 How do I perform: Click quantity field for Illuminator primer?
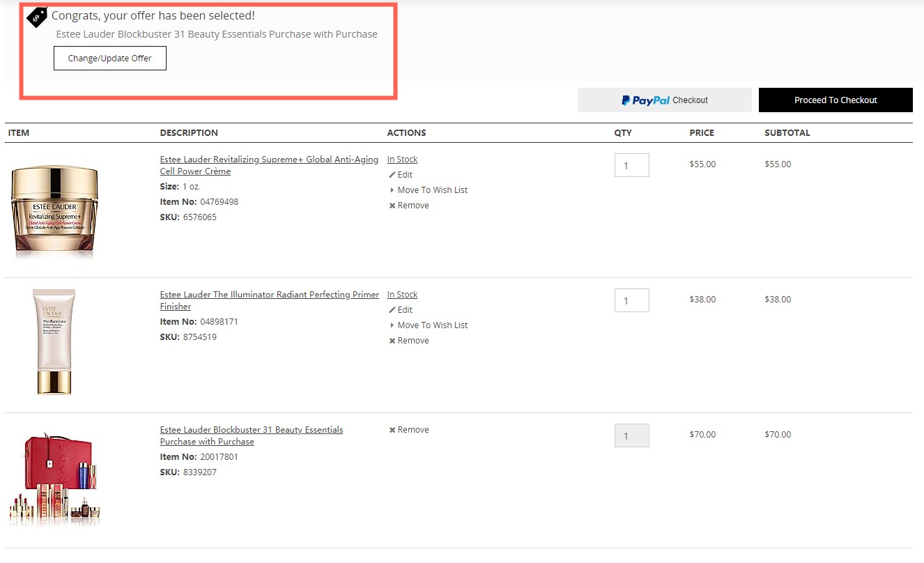click(632, 300)
